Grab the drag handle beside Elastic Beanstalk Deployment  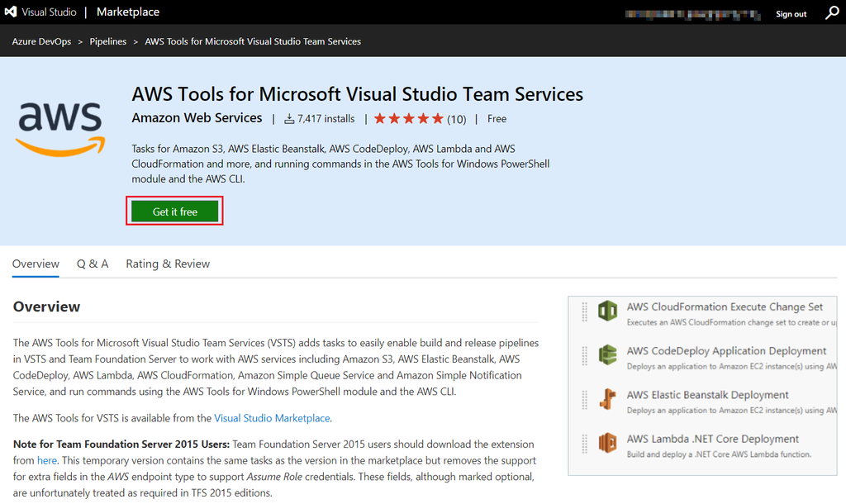[584, 400]
